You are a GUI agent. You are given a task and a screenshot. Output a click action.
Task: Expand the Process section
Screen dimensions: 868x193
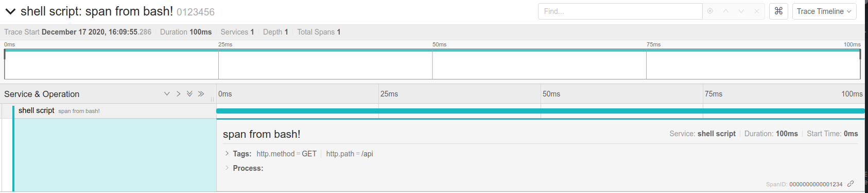click(244, 168)
